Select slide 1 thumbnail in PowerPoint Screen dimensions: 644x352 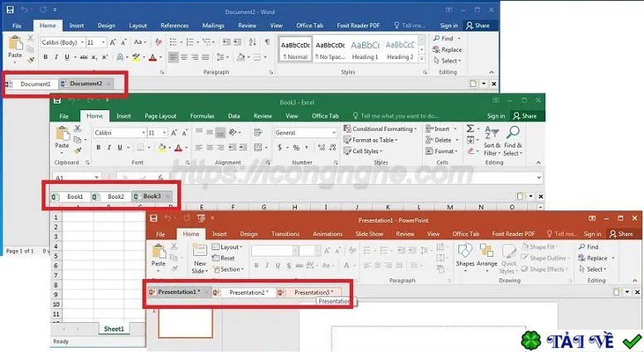tap(185, 323)
